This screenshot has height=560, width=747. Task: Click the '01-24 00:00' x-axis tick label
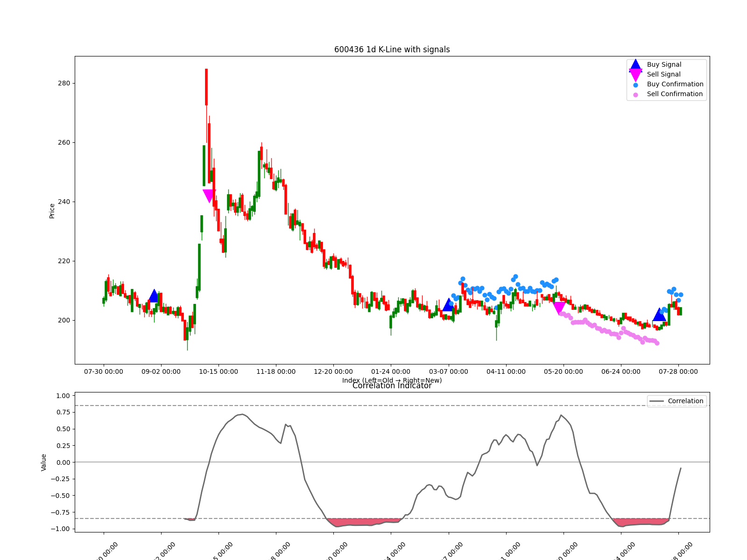(391, 371)
